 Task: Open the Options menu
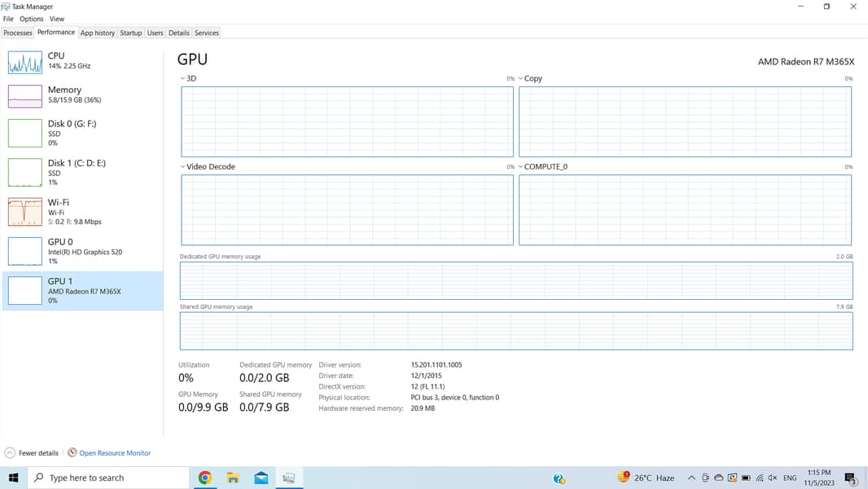coord(32,19)
